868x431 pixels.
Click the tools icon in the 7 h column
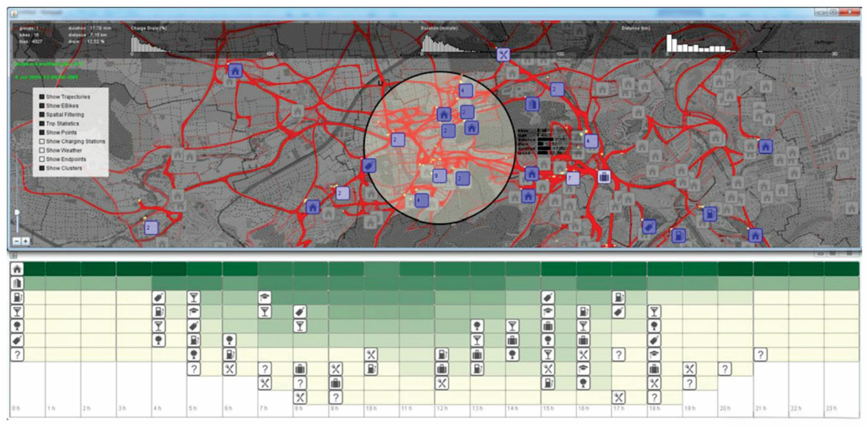pyautogui.click(x=265, y=382)
